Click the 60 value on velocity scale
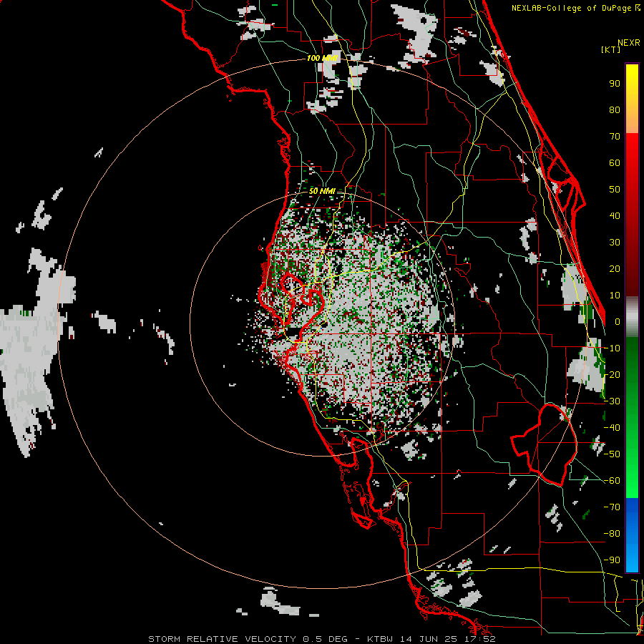Viewport: 644px width, 644px height. 615,163
